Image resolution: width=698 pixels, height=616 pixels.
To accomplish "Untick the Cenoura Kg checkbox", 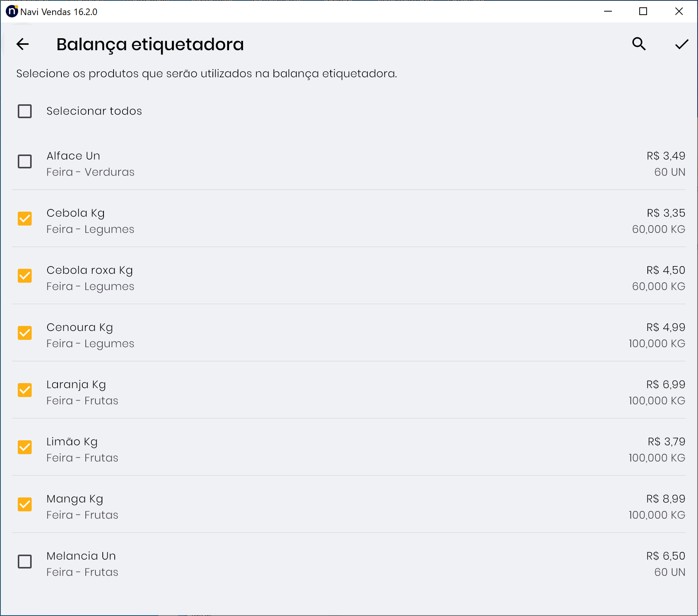I will point(25,333).
